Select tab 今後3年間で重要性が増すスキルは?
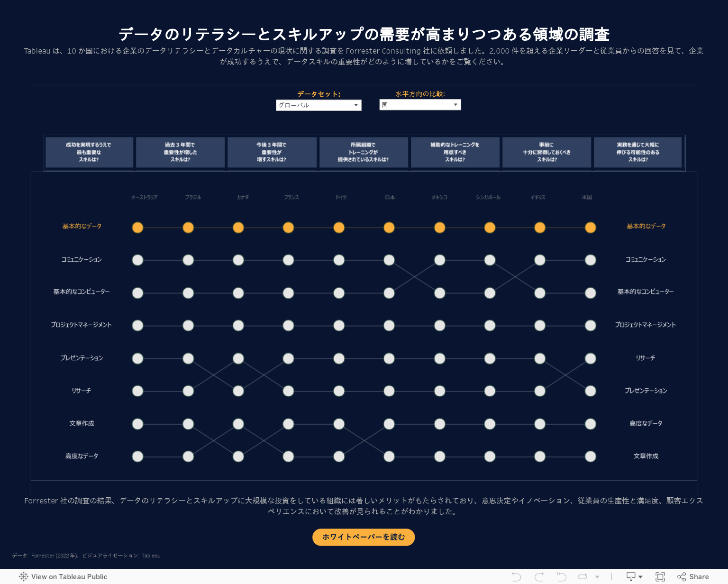The width and height of the screenshot is (728, 584). (x=272, y=152)
